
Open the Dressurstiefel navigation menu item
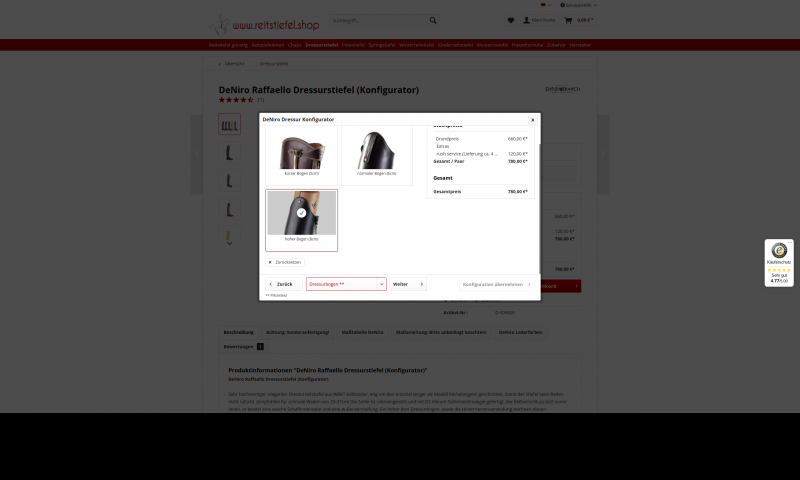(321, 45)
